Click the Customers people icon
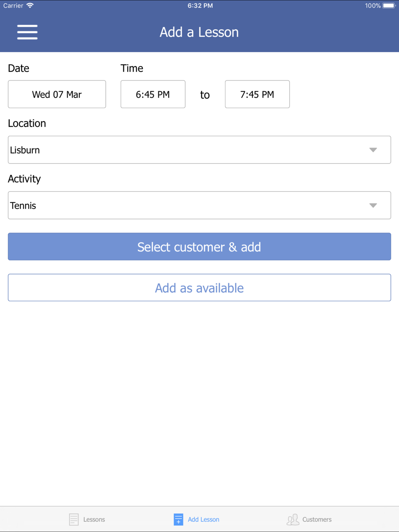 [x=293, y=519]
